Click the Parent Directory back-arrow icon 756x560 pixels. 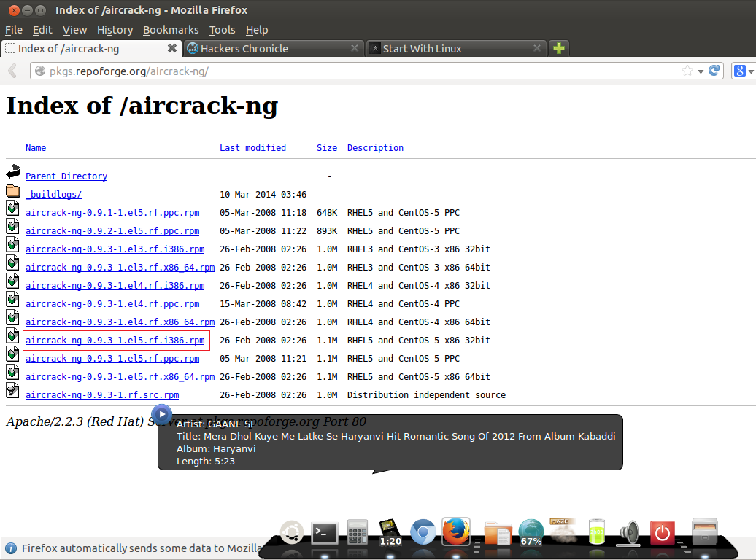pyautogui.click(x=13, y=172)
